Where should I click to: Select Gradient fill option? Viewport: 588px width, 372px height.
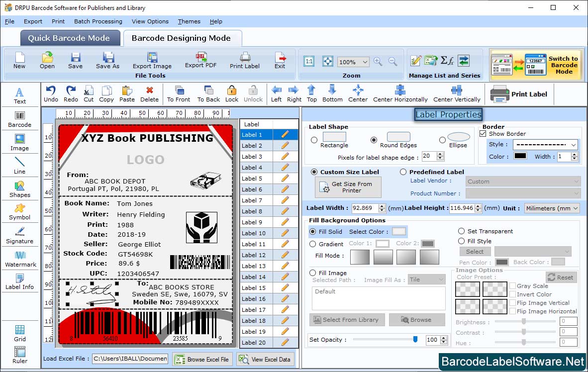pyautogui.click(x=313, y=244)
